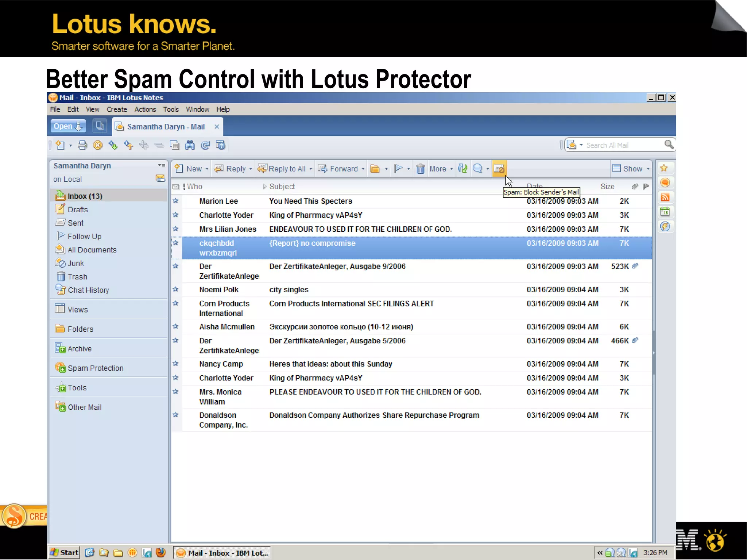The width and height of the screenshot is (747, 560).
Task: Click the chat bubble icon in action bar
Action: (477, 168)
